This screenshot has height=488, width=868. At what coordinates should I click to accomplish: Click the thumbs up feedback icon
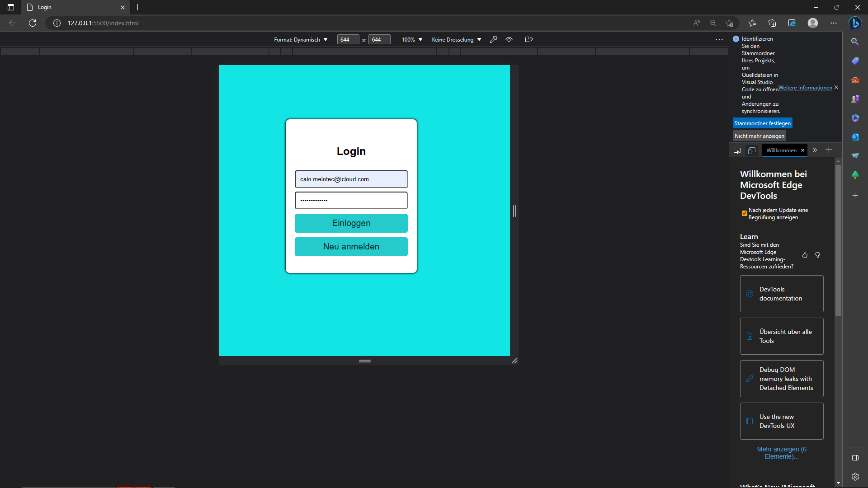pyautogui.click(x=805, y=255)
